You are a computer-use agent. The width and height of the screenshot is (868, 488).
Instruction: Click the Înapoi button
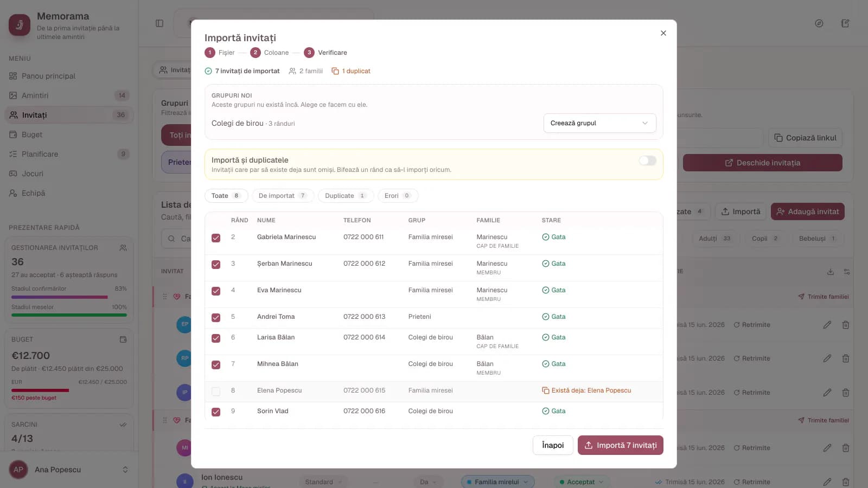553,445
